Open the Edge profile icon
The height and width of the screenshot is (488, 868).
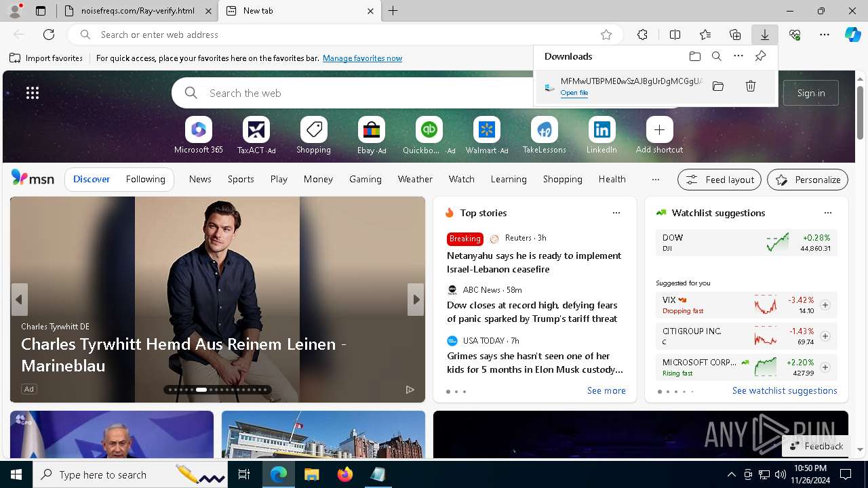click(15, 11)
